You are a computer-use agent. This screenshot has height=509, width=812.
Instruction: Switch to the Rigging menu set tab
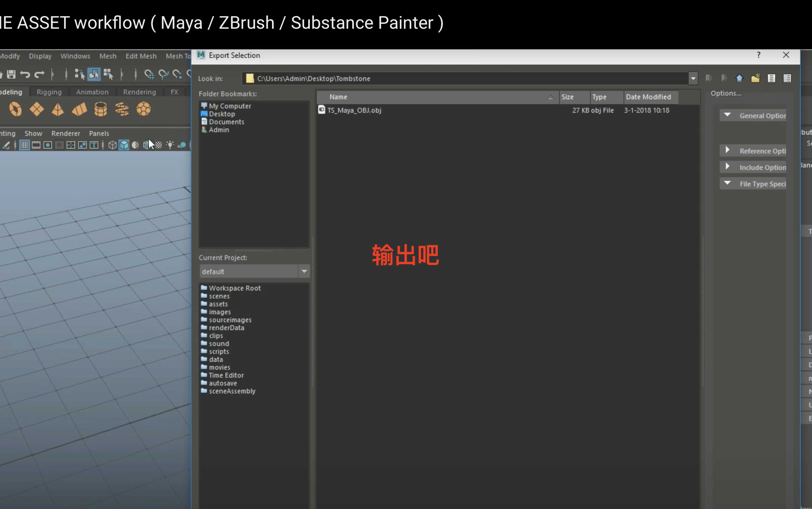click(49, 92)
